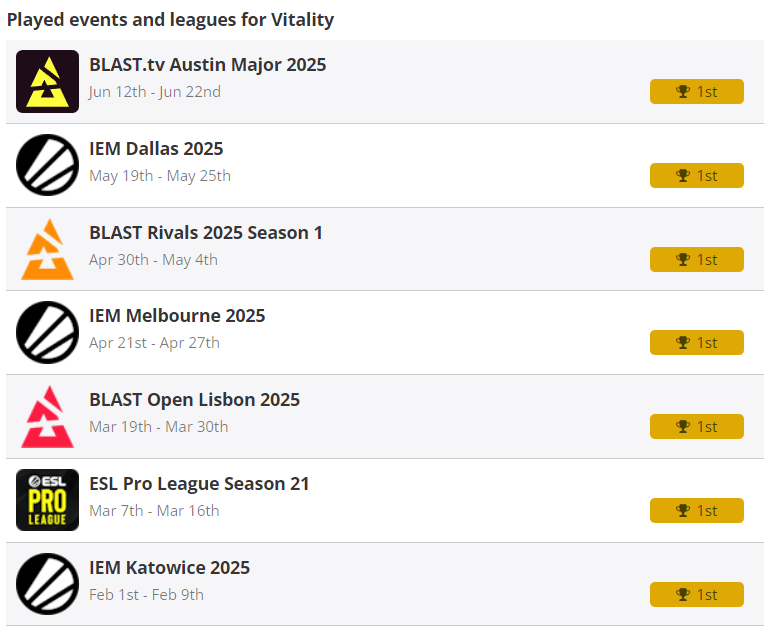The image size is (777, 633).
Task: Open the IEM Katowice 2025 event title
Action: point(169,568)
